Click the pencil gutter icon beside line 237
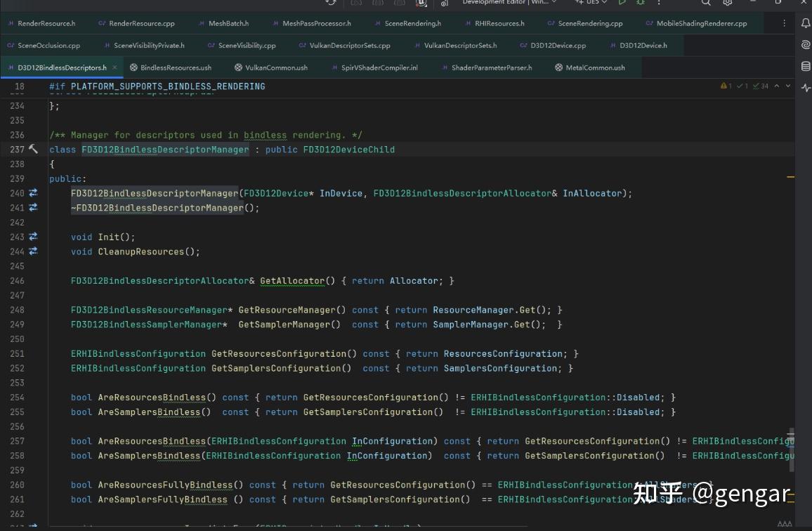This screenshot has width=812, height=531. click(x=34, y=149)
